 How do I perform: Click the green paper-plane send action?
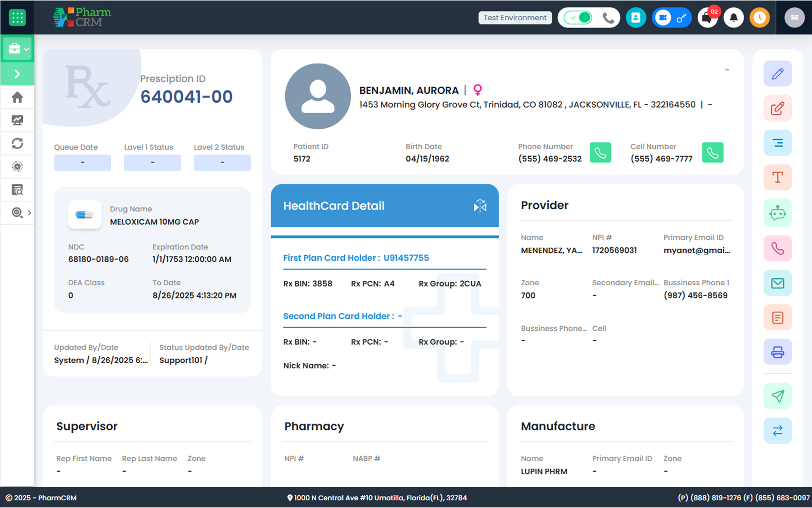pyautogui.click(x=777, y=396)
